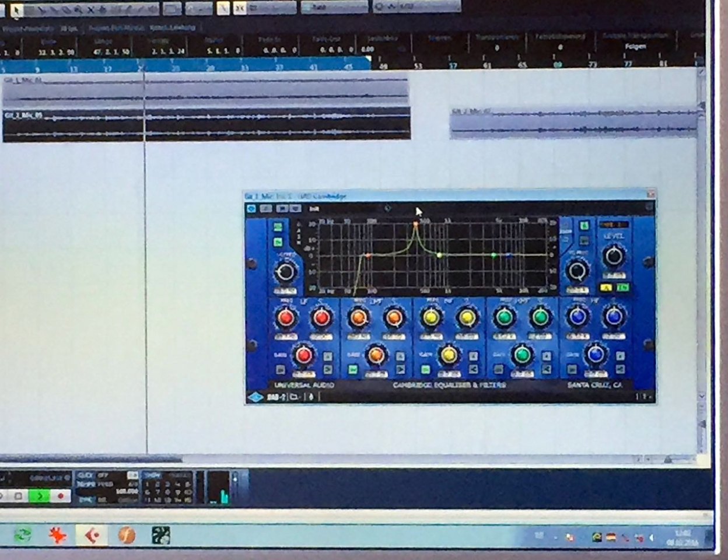Click the green band frequency knob

pos(504,317)
